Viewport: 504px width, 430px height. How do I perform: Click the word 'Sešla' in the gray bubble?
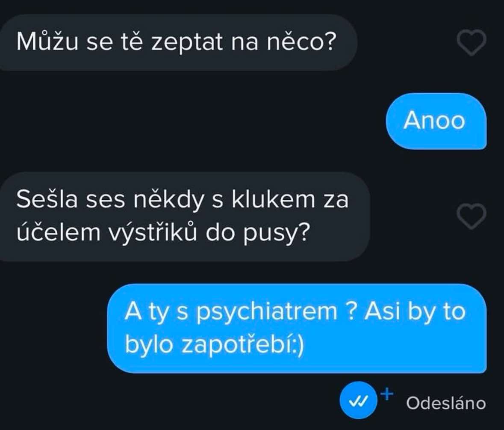coord(47,199)
